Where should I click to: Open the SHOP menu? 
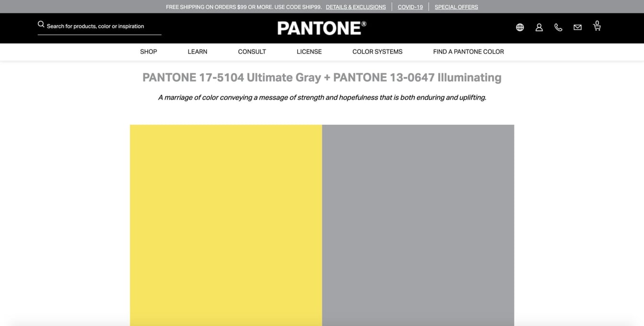coord(148,51)
